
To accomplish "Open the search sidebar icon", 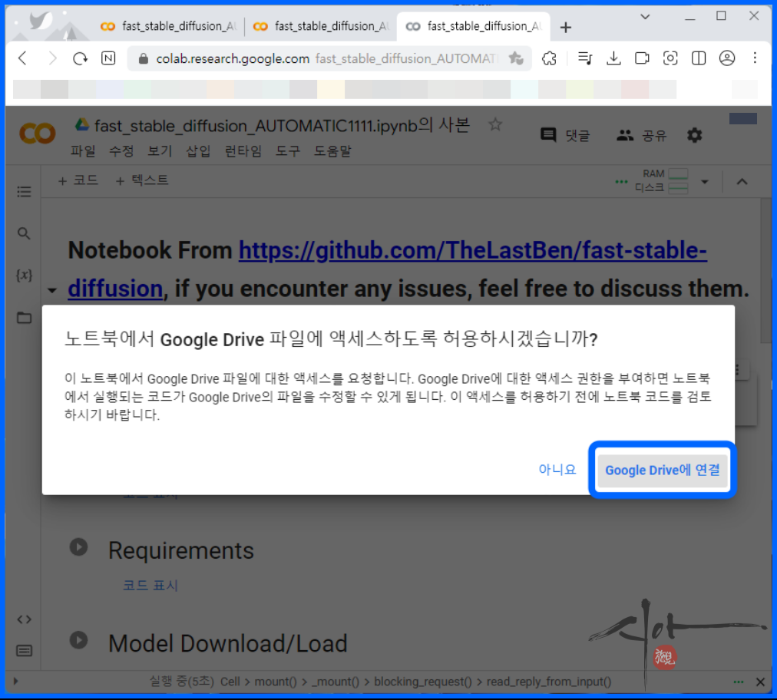I will pos(24,233).
